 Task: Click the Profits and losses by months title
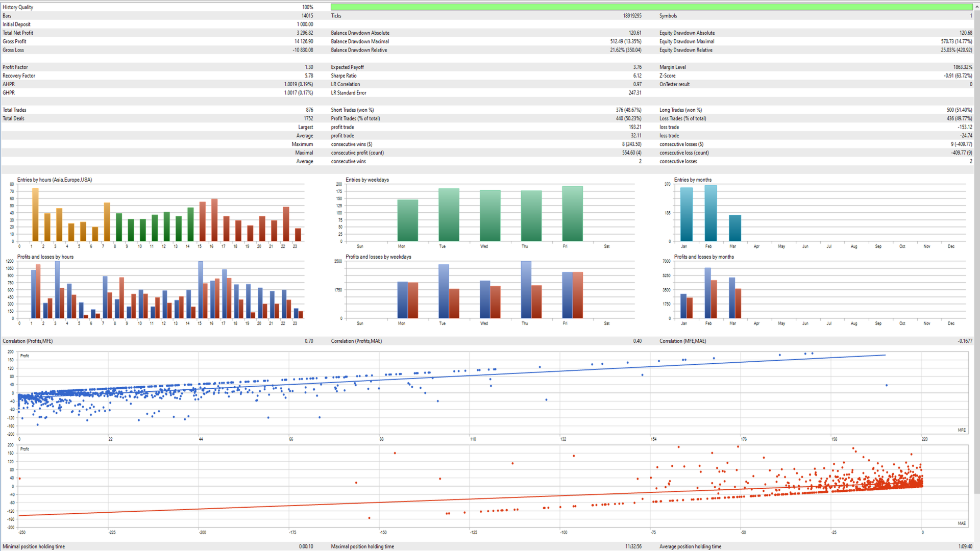click(703, 257)
